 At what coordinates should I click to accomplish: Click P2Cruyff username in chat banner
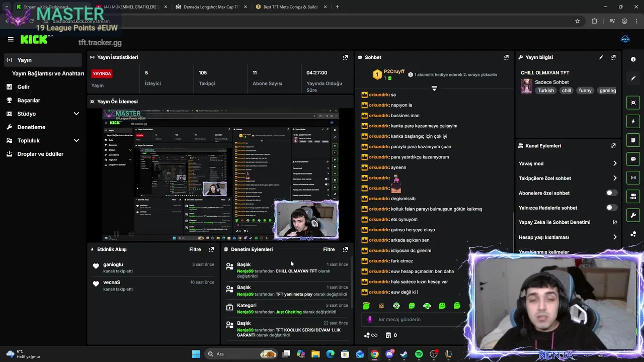click(394, 71)
